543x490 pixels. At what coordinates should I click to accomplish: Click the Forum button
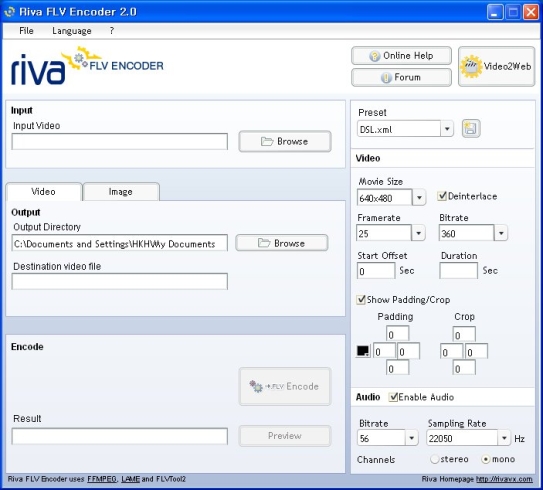pyautogui.click(x=401, y=77)
